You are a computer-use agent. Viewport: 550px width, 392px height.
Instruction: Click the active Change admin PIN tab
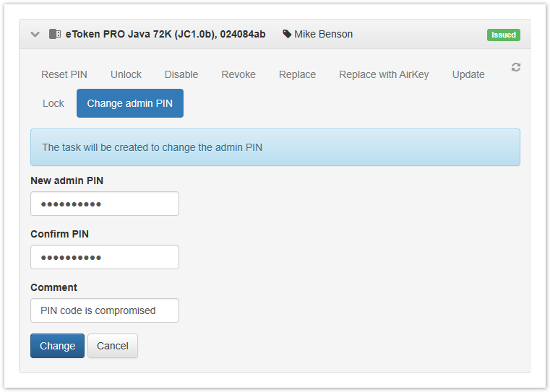click(130, 103)
